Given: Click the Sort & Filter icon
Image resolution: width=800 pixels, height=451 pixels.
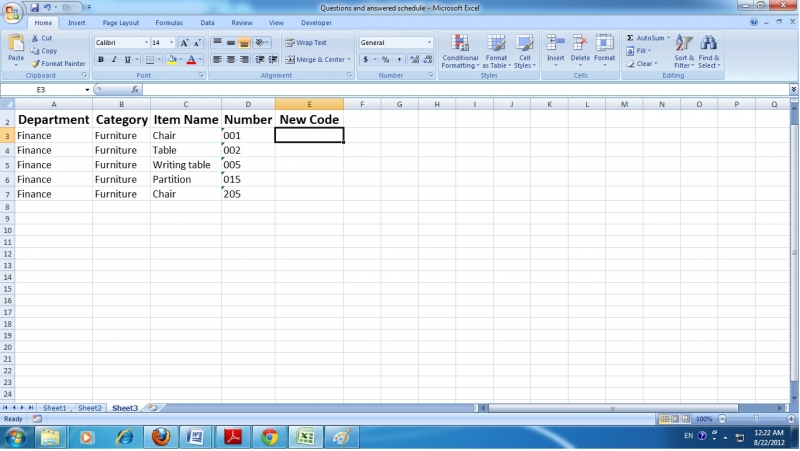Looking at the screenshot, I should click(684, 51).
